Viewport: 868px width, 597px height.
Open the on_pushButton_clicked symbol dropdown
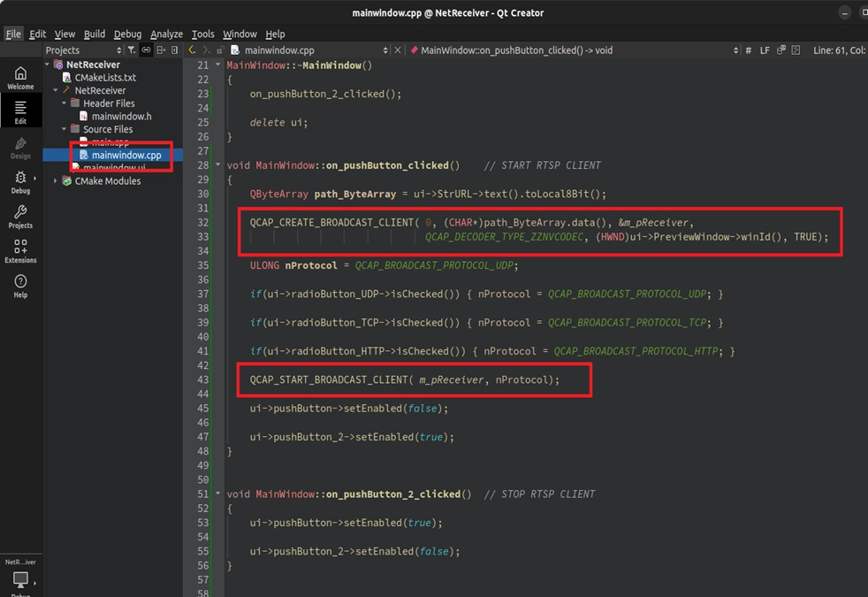574,50
